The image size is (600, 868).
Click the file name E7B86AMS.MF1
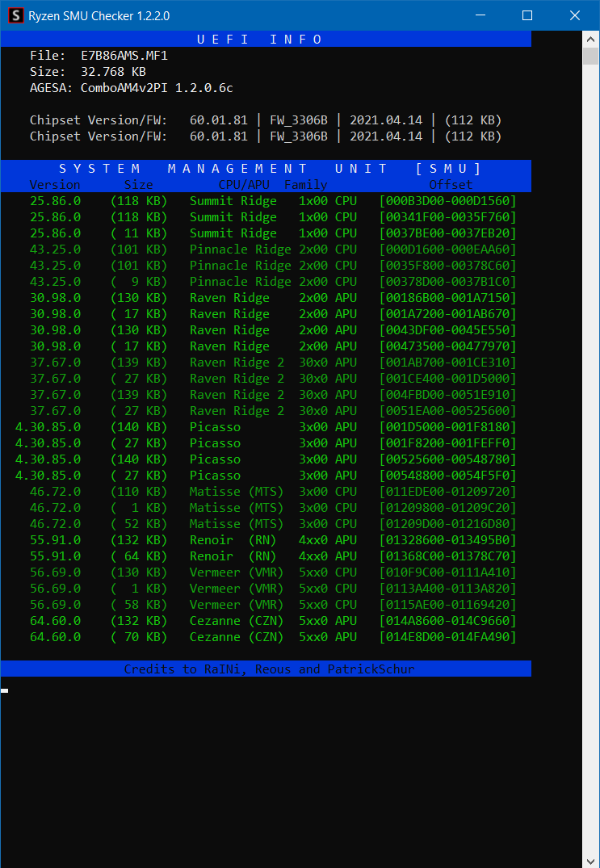click(x=124, y=56)
